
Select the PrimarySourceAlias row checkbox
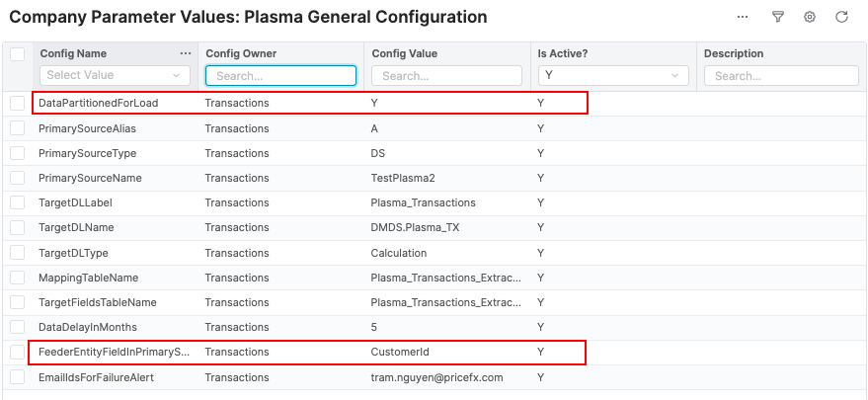pyautogui.click(x=18, y=128)
